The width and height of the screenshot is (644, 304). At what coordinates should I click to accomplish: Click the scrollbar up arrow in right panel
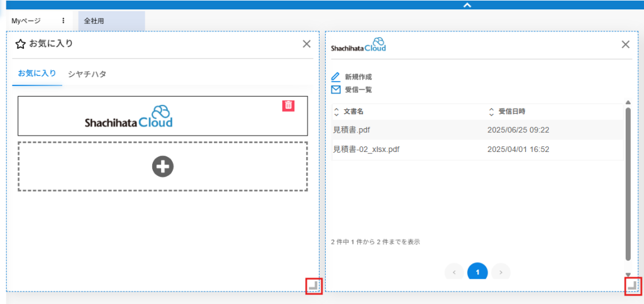pos(628,102)
